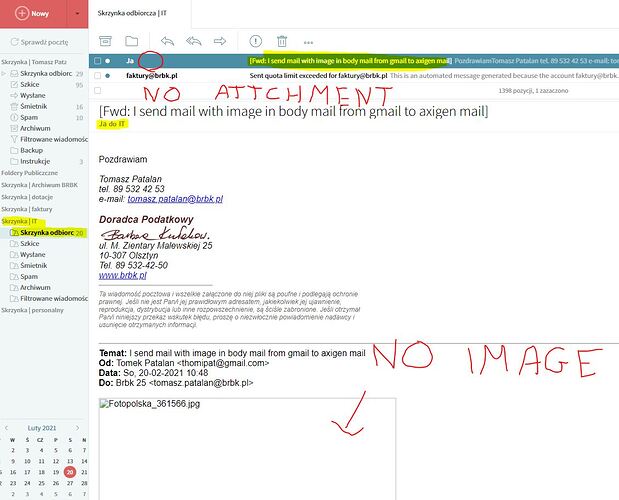The height and width of the screenshot is (500, 619).
Task: Click the Archive toolbar icon
Action: (x=105, y=41)
